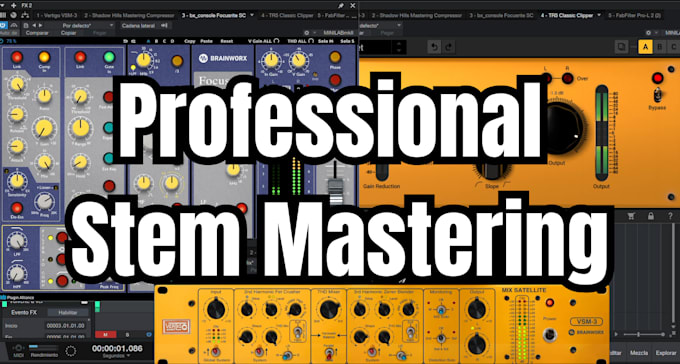Toggle the orange Comp In button
This screenshot has height=364, width=680.
point(44,57)
